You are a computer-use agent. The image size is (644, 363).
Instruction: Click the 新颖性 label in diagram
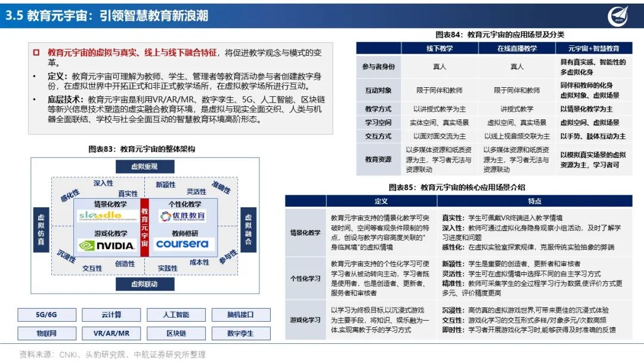point(166,184)
